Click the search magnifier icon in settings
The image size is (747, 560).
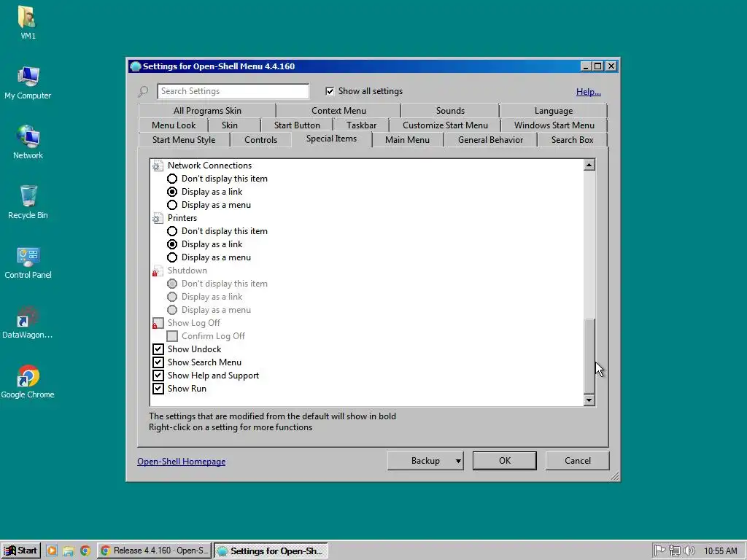(144, 91)
